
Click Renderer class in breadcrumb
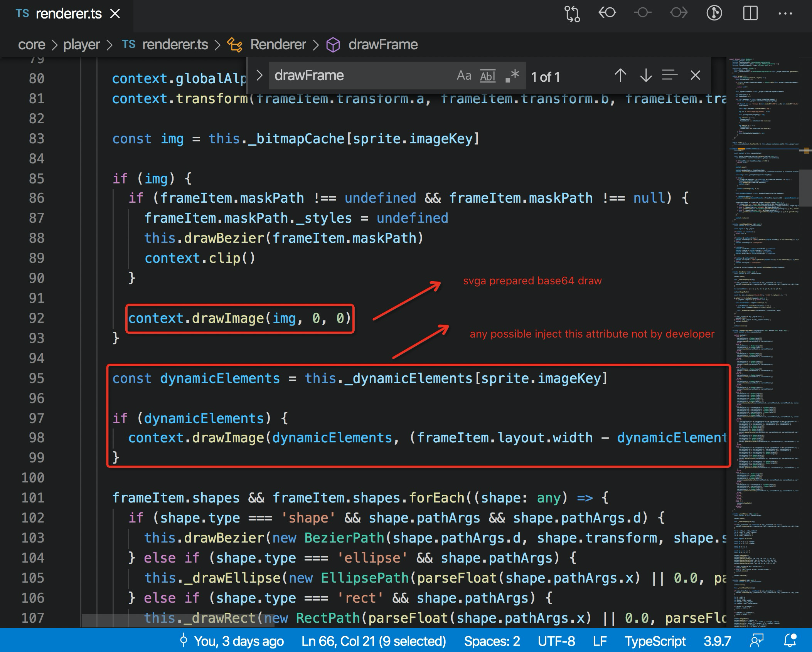[278, 45]
